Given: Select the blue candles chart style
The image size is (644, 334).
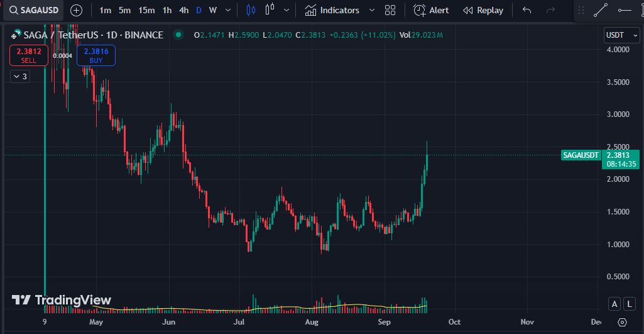Looking at the screenshot, I should pyautogui.click(x=251, y=10).
